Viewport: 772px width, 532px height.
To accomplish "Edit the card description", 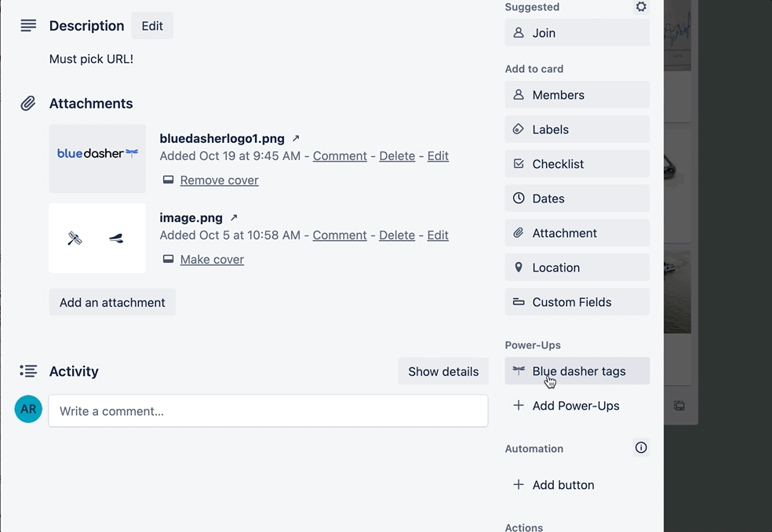I will (151, 25).
